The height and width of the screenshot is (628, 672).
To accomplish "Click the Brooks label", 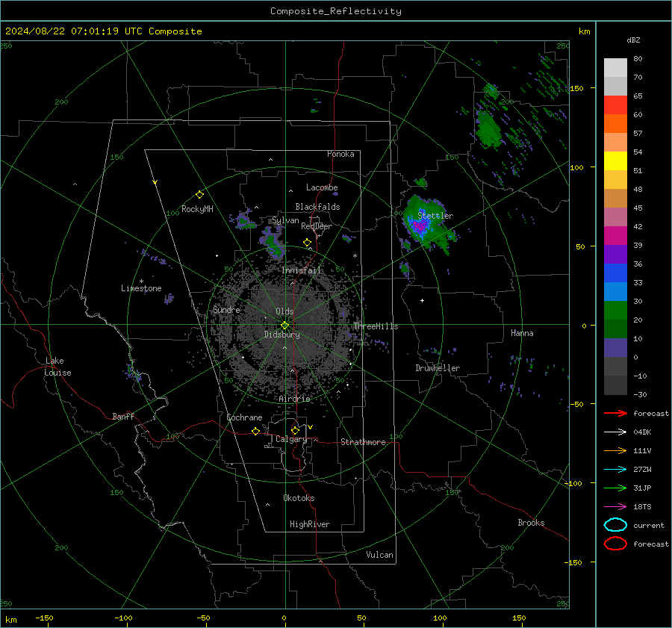I will click(531, 523).
